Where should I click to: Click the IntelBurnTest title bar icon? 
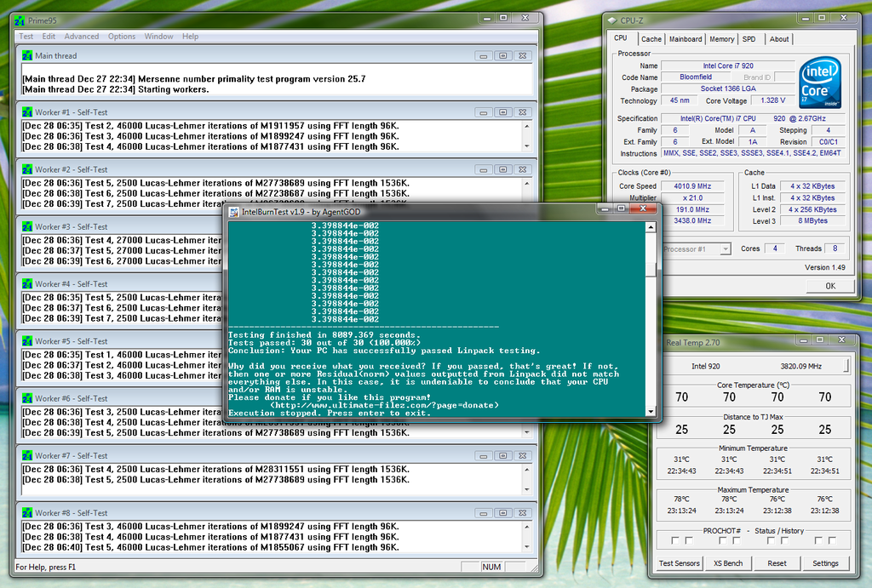coord(234,212)
